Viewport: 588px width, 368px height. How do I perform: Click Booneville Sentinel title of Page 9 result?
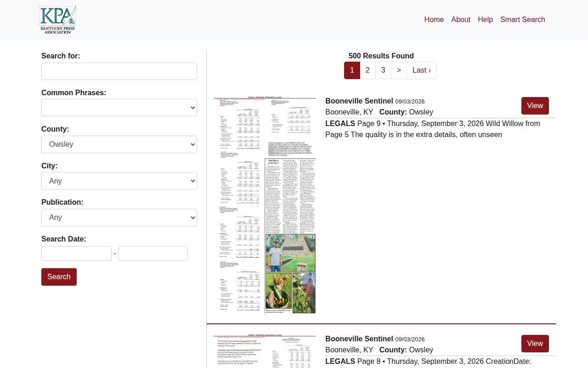(x=359, y=101)
